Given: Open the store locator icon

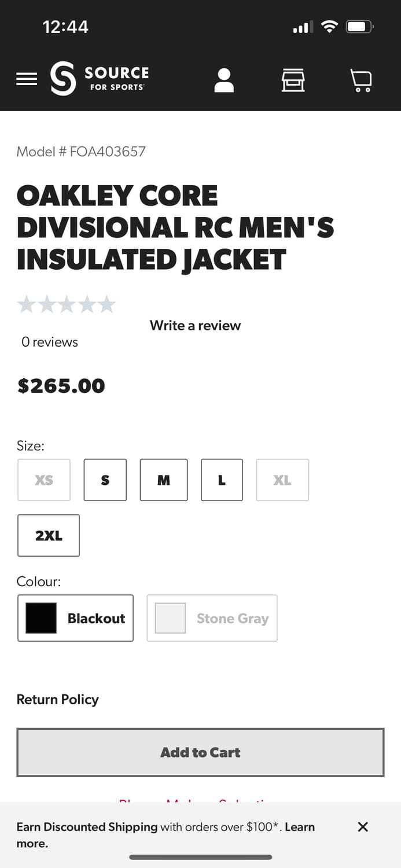Looking at the screenshot, I should (293, 80).
